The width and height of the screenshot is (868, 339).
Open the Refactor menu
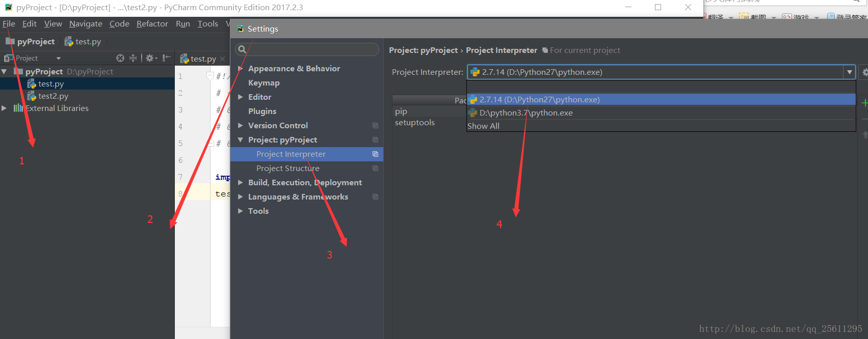152,24
